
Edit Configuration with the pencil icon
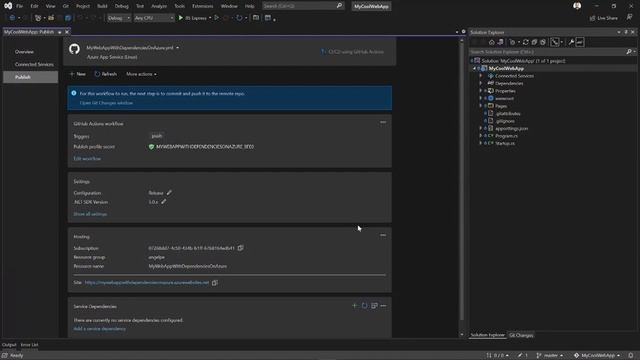[169, 193]
